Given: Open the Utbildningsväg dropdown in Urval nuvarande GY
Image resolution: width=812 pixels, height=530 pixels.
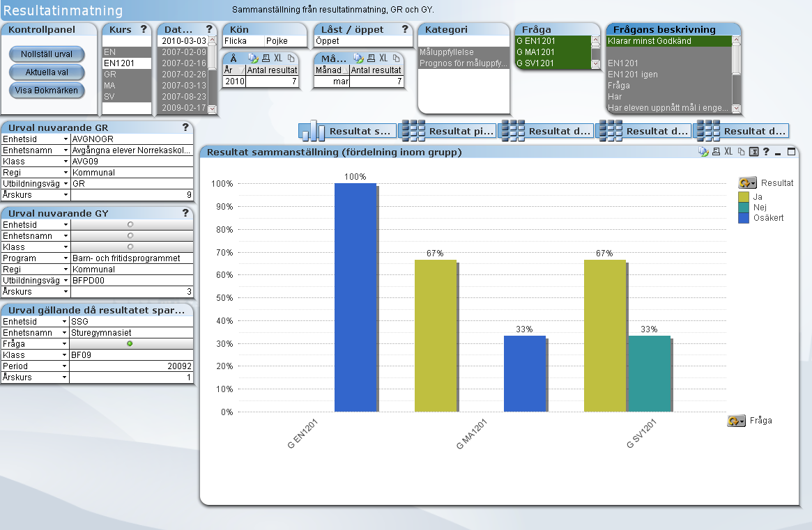Looking at the screenshot, I should pos(66,281).
